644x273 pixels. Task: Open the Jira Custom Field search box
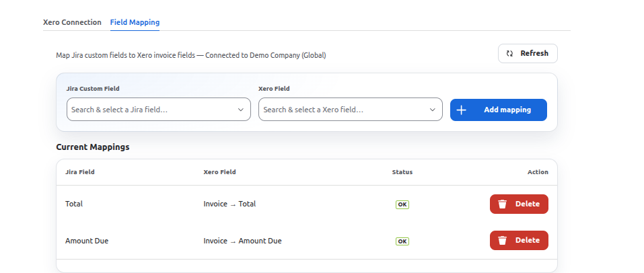click(159, 110)
